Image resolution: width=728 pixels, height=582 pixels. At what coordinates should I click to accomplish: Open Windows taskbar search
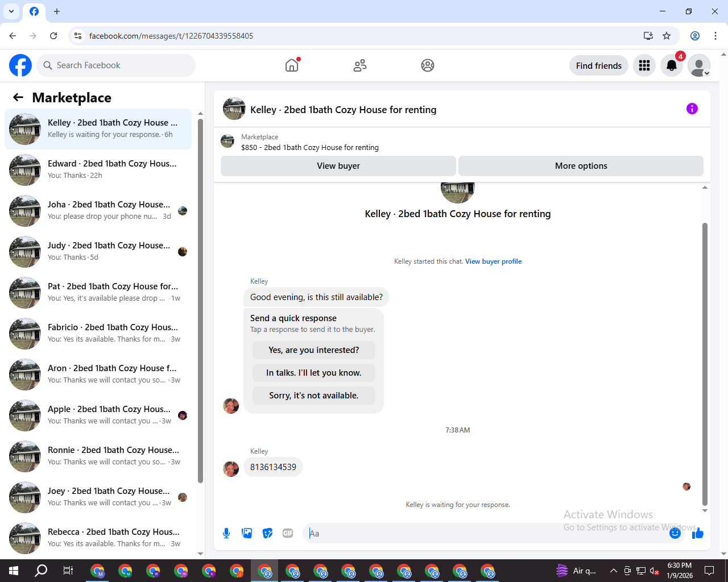[x=41, y=571]
